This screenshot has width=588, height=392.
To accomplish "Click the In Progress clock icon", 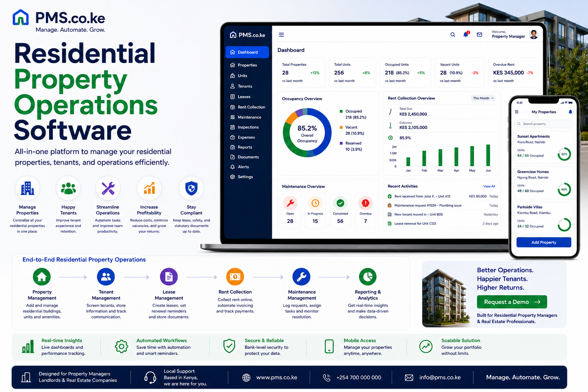I will point(315,203).
